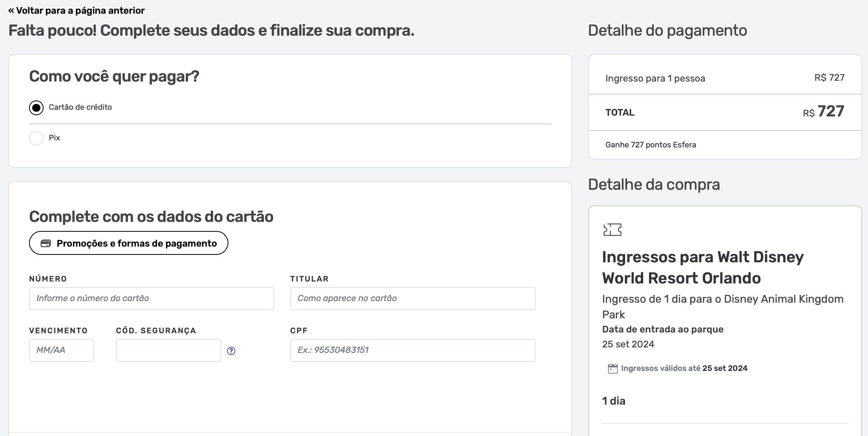The width and height of the screenshot is (868, 436).
Task: Focus the NÚMERO card number field
Action: tap(151, 298)
